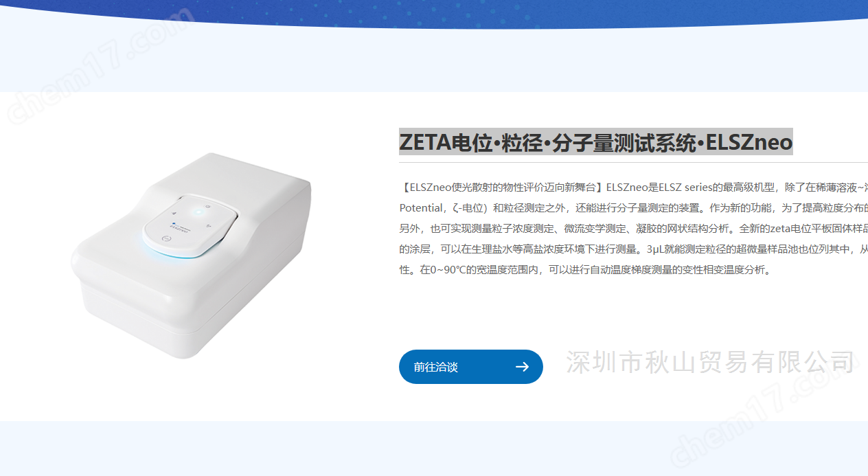This screenshot has height=476, width=868.
Task: Click the power symbol on the device lid
Action: pyautogui.click(x=207, y=207)
